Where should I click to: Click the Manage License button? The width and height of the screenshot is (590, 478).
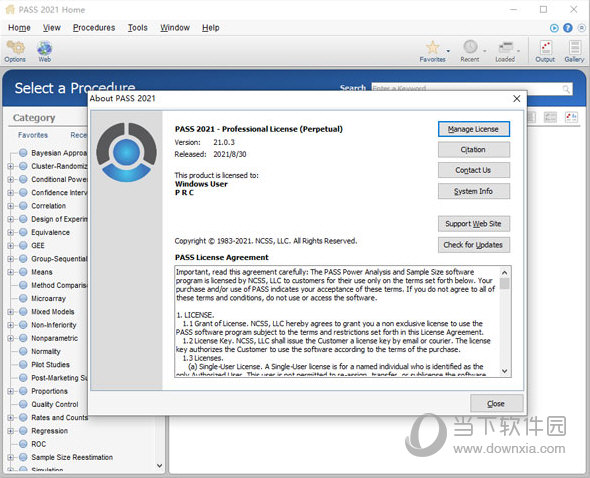474,129
